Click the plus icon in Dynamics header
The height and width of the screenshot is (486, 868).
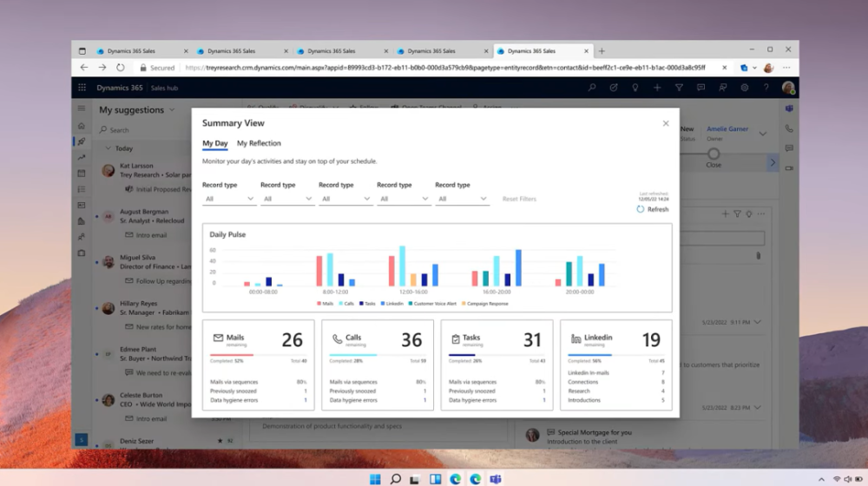point(657,88)
